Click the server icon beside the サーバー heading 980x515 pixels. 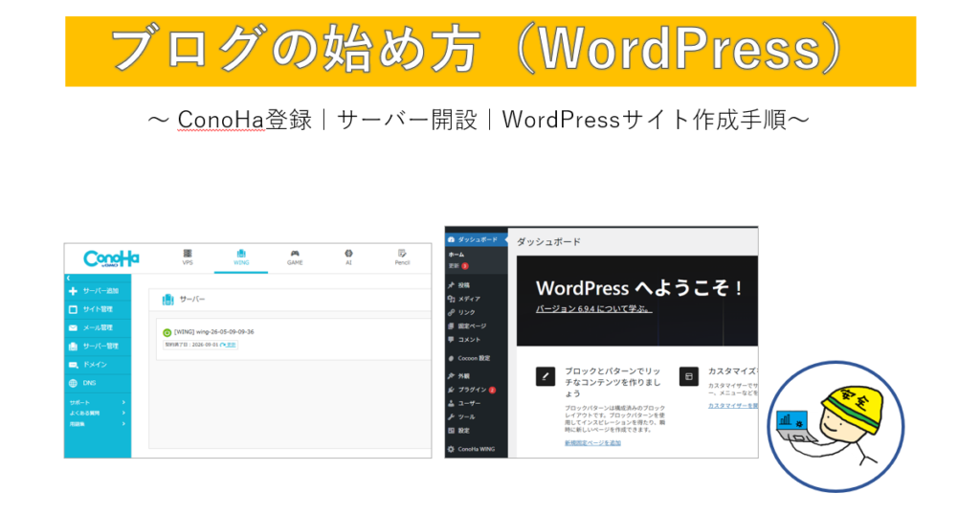167,300
